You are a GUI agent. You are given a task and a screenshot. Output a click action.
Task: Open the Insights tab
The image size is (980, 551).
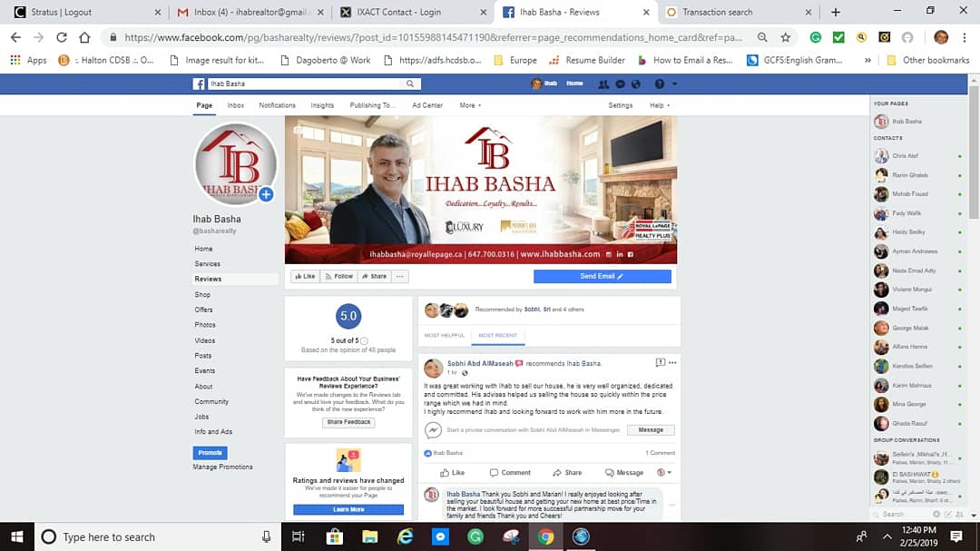(x=322, y=105)
